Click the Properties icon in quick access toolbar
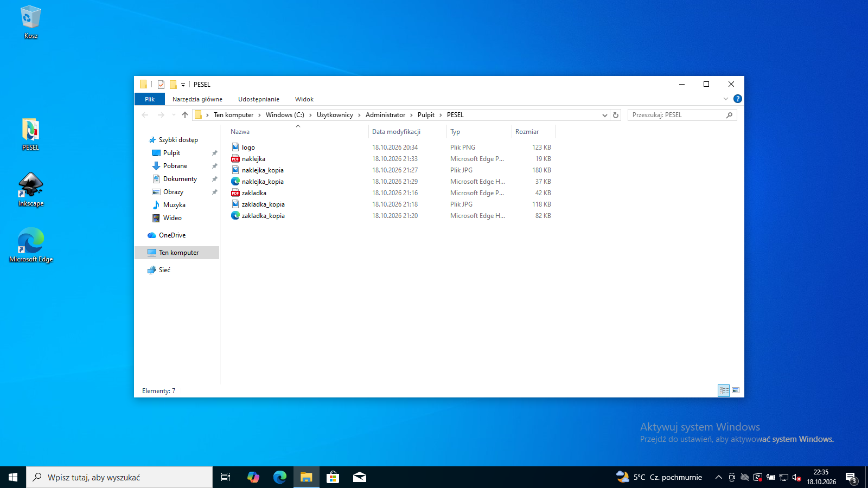868x488 pixels. 161,85
